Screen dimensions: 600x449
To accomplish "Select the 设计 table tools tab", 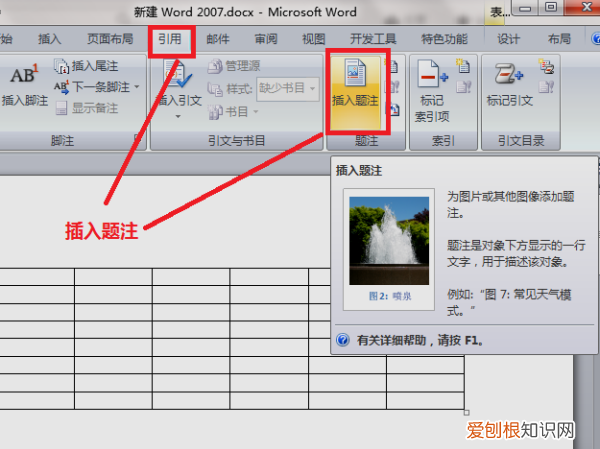I will (509, 39).
